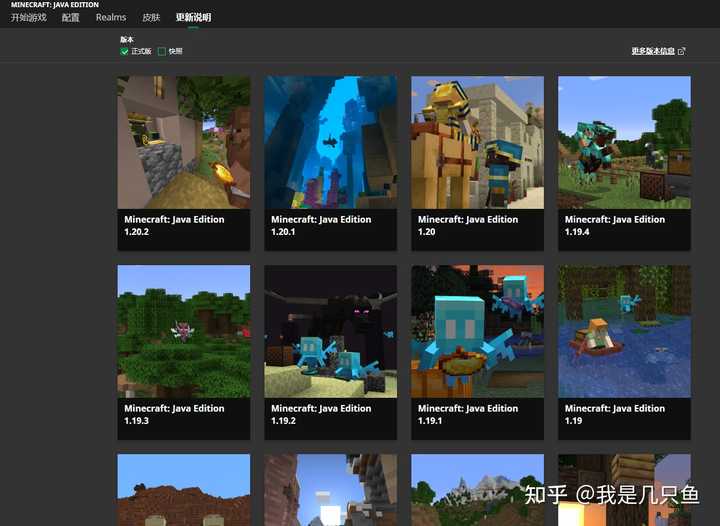The width and height of the screenshot is (720, 526).
Task: Open the Java Edition 1.19.3 card image
Action: [184, 331]
